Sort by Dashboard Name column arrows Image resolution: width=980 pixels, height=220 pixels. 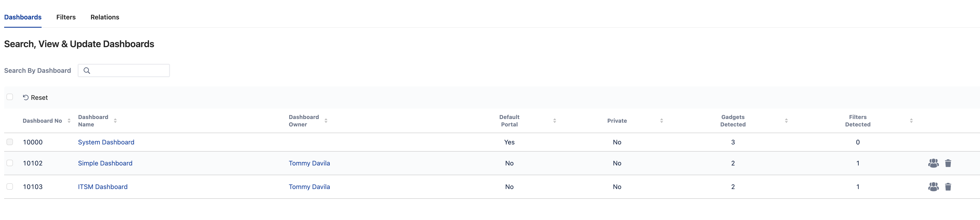pos(115,121)
